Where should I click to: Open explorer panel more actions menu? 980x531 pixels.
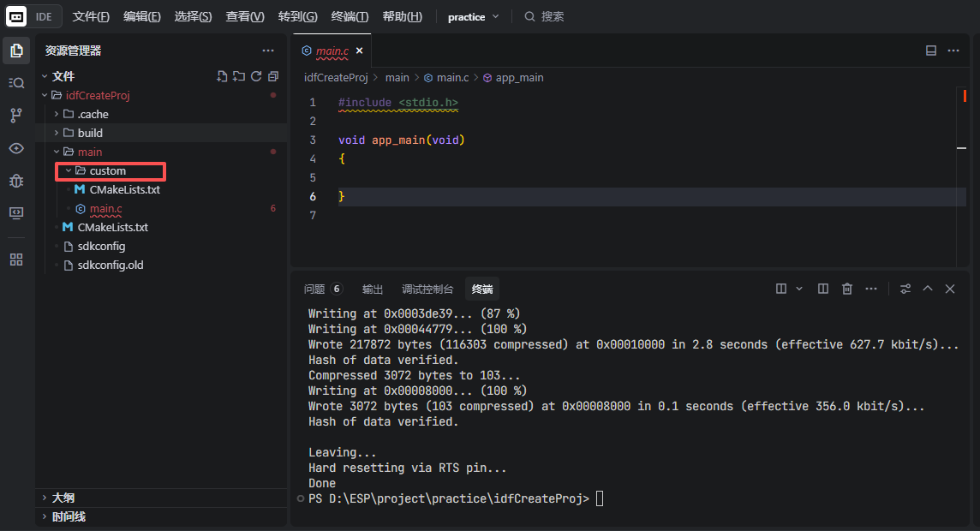[x=268, y=51]
